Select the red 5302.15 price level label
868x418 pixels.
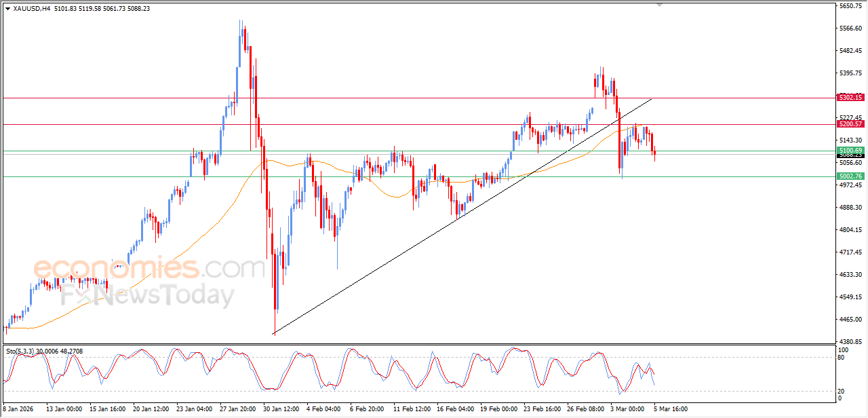(x=850, y=98)
